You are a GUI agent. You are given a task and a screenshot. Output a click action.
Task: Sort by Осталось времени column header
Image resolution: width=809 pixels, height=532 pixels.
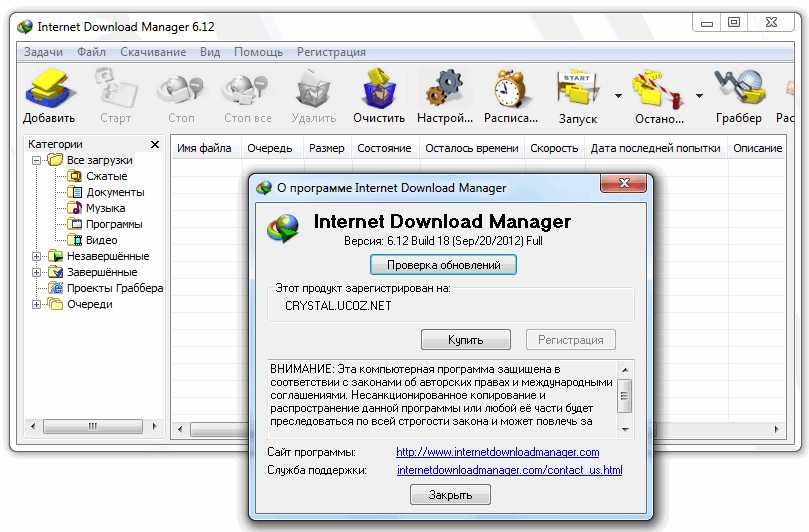(x=472, y=148)
